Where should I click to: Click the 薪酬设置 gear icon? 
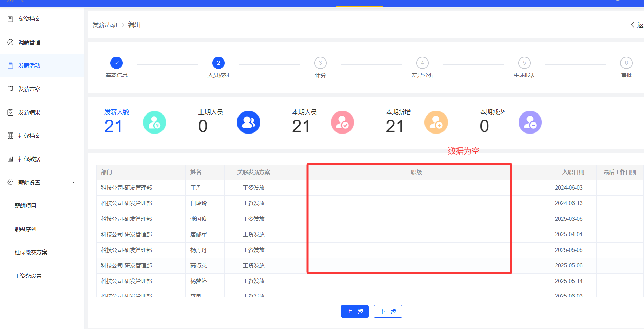coord(10,182)
